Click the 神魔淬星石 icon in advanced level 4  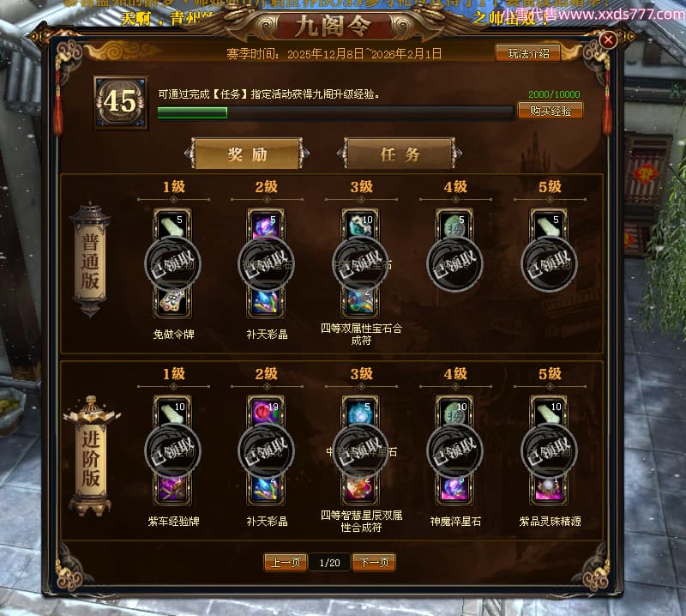pyautogui.click(x=454, y=489)
